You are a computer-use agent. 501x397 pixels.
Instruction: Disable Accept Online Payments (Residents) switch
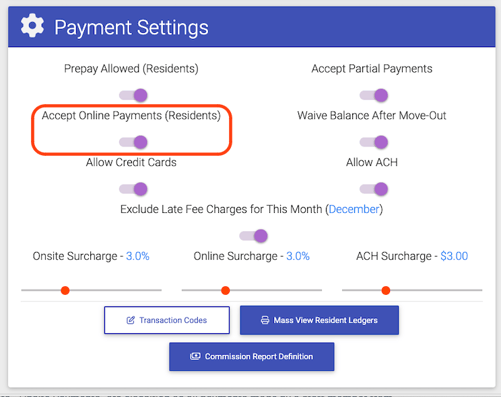coord(134,142)
